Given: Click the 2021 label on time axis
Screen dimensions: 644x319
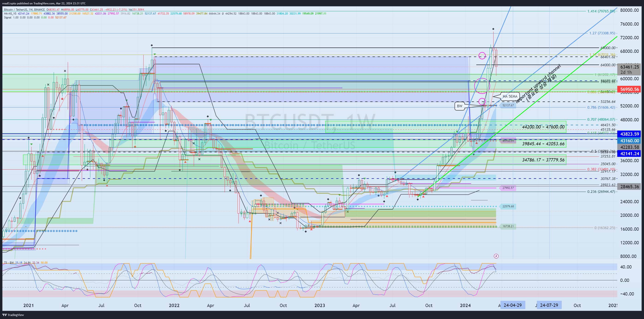Looking at the screenshot, I should point(28,305).
